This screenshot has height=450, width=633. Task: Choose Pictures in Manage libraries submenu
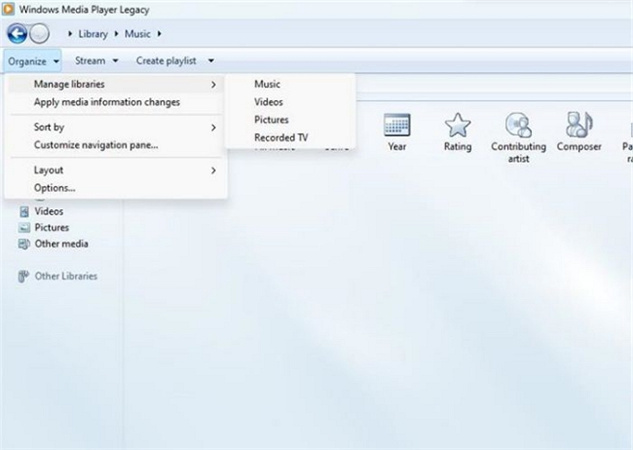[290, 119]
